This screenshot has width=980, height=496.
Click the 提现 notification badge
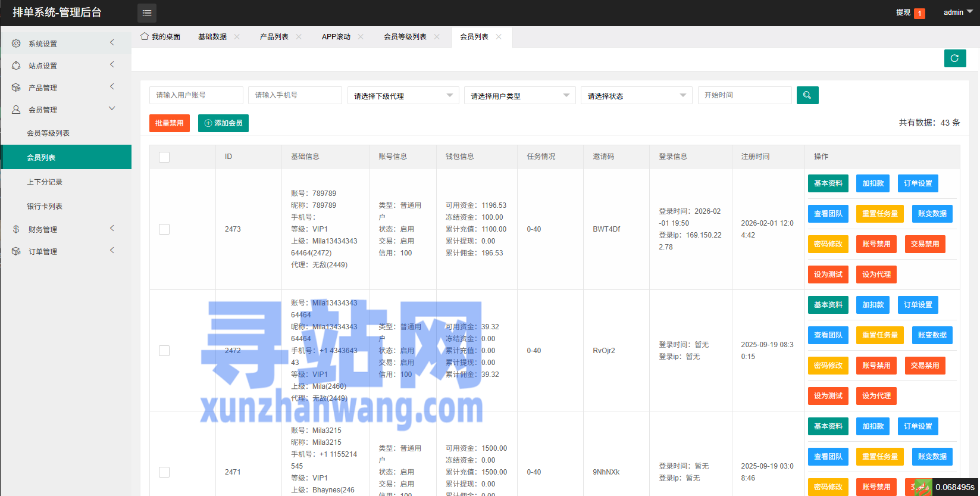pyautogui.click(x=919, y=13)
